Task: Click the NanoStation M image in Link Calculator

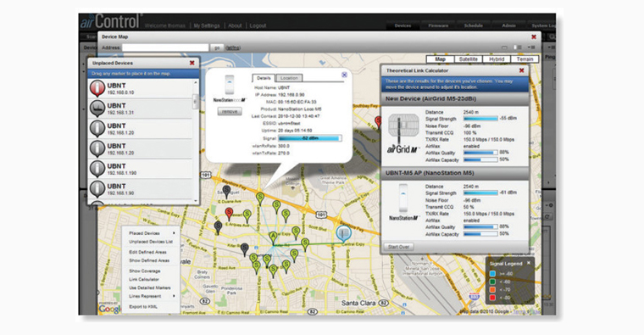Action: [x=403, y=198]
